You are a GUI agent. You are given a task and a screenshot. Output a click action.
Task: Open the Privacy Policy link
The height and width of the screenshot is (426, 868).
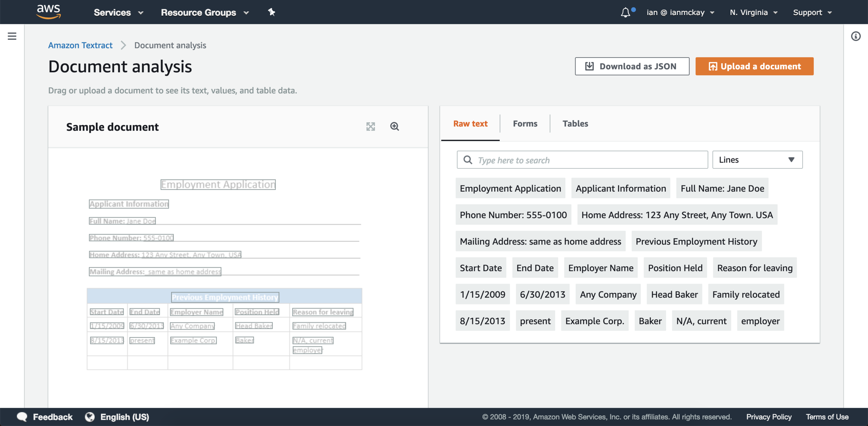point(769,417)
